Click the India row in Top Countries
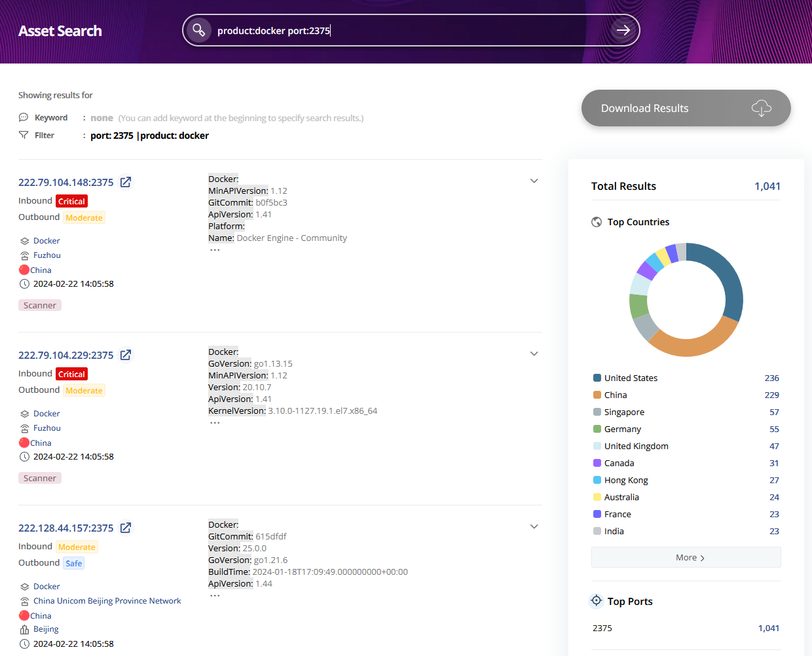This screenshot has width=812, height=656. click(686, 531)
